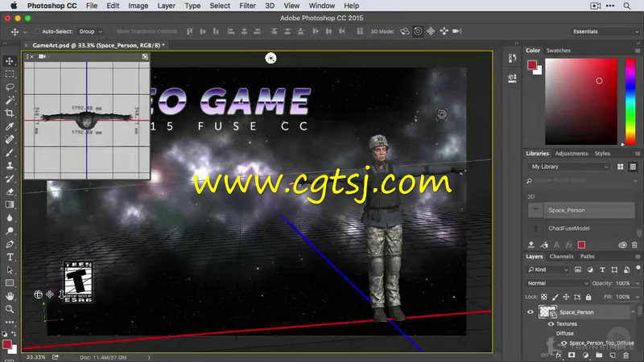
Task: Toggle lock position
Action: [566, 297]
